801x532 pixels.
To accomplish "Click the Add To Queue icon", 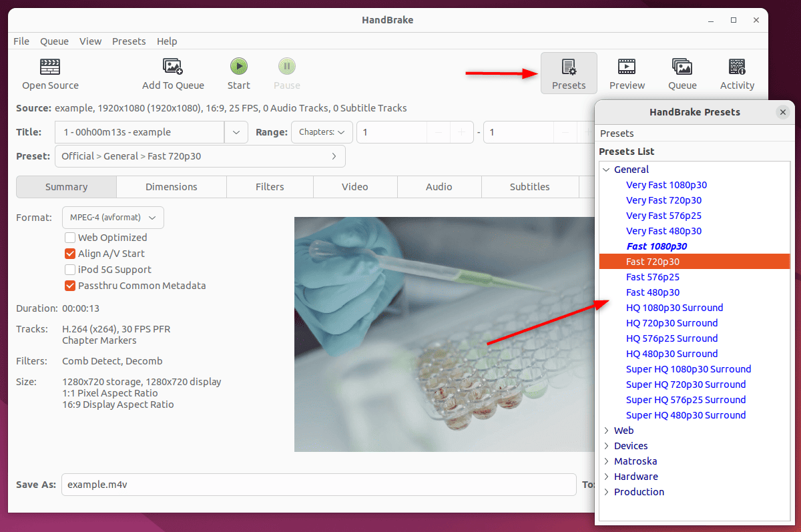I will [x=173, y=73].
